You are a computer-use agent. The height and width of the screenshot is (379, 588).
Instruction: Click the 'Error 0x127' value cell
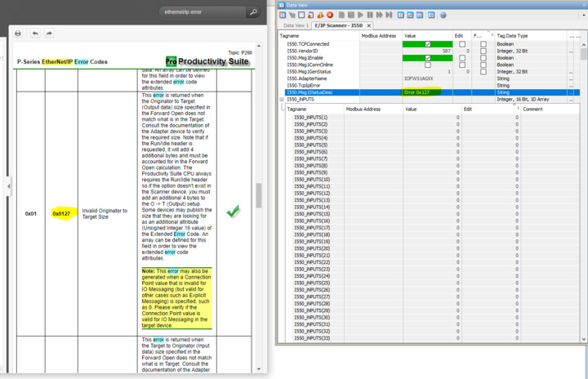(x=427, y=92)
